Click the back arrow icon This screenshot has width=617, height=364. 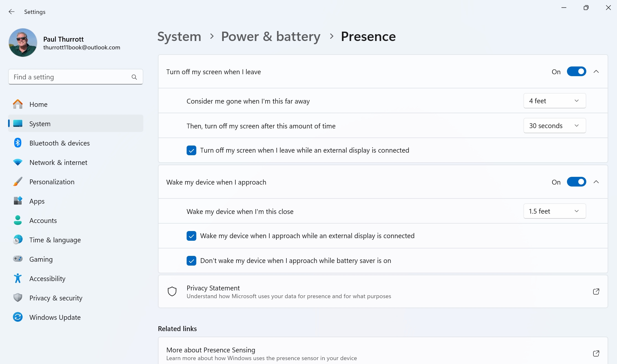12,12
